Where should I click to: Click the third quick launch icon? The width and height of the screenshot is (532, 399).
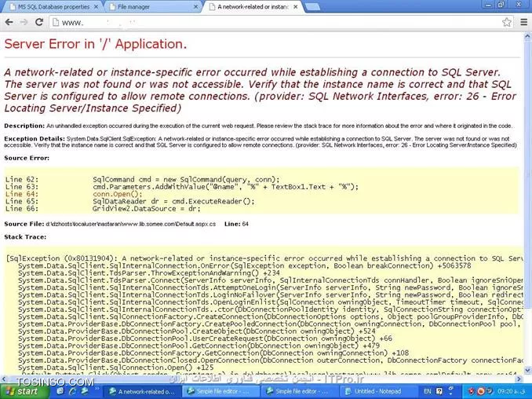[85, 391]
